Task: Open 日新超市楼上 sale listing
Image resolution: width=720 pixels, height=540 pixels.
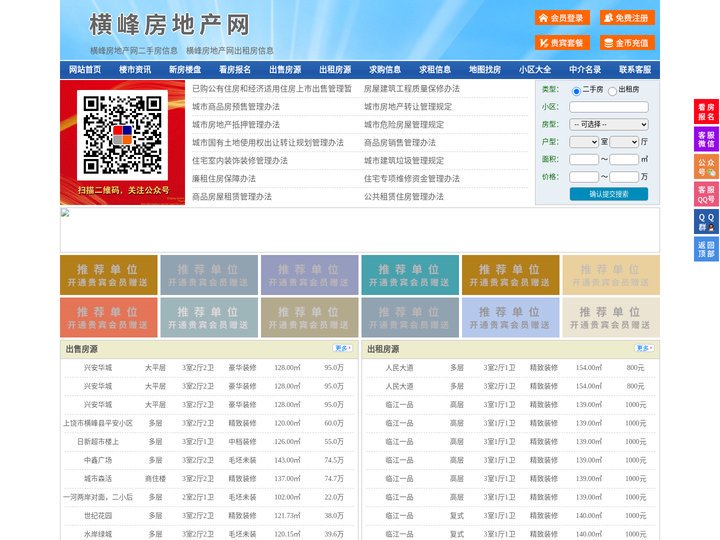Action: [x=98, y=442]
